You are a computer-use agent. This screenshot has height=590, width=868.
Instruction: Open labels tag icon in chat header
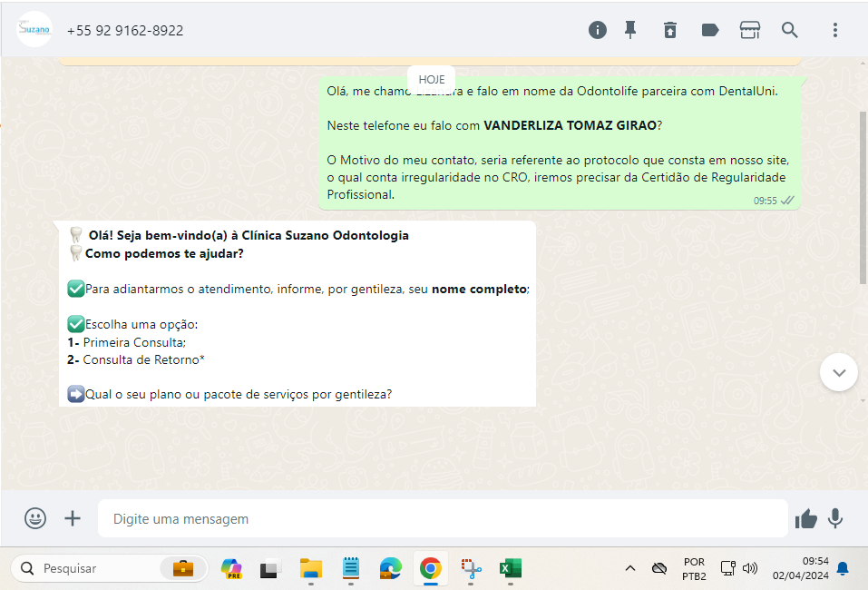(x=710, y=30)
